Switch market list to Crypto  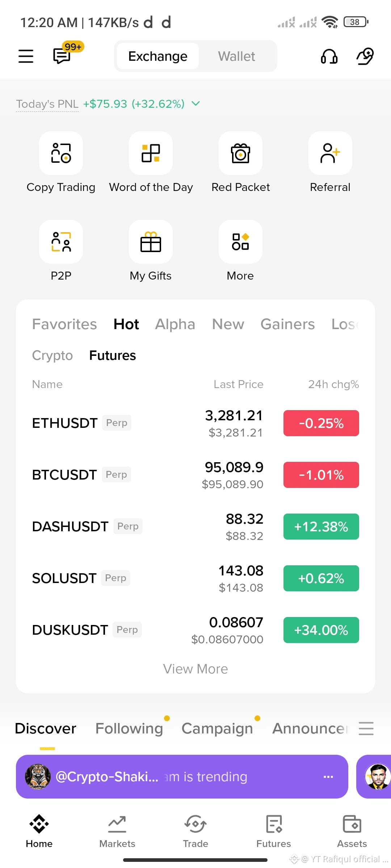tap(52, 356)
